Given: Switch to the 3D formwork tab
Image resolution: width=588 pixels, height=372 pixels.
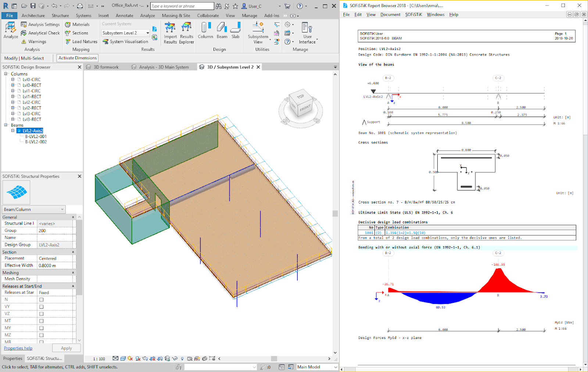Looking at the screenshot, I should (106, 67).
